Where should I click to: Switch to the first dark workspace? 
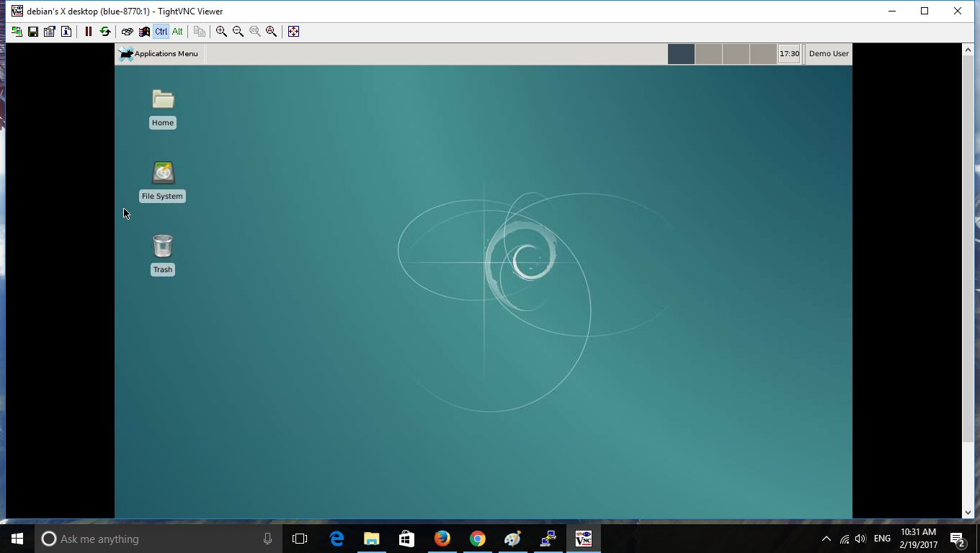[681, 54]
